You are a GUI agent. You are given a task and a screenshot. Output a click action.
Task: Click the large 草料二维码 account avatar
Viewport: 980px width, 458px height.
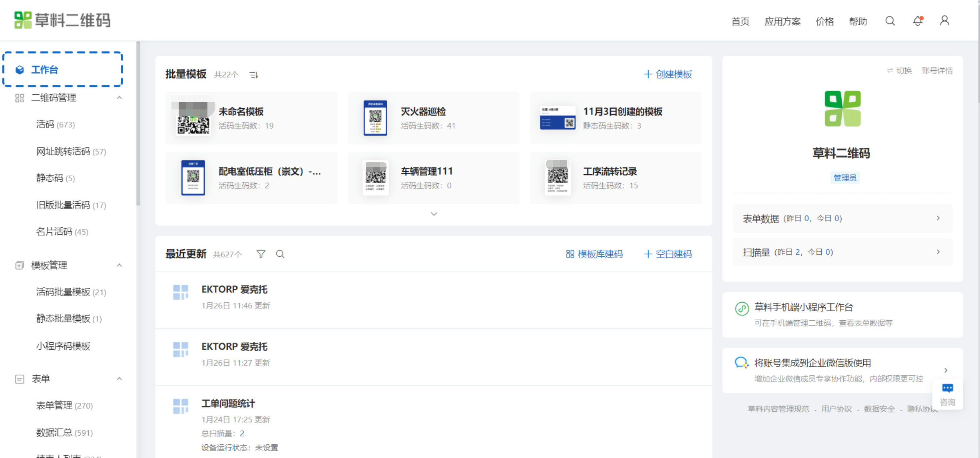point(843,109)
